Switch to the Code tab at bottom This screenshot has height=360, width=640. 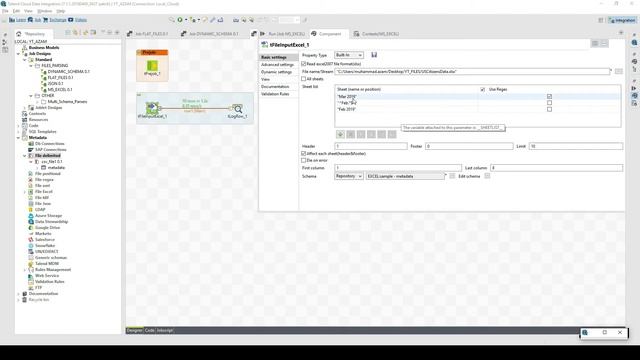pos(149,330)
